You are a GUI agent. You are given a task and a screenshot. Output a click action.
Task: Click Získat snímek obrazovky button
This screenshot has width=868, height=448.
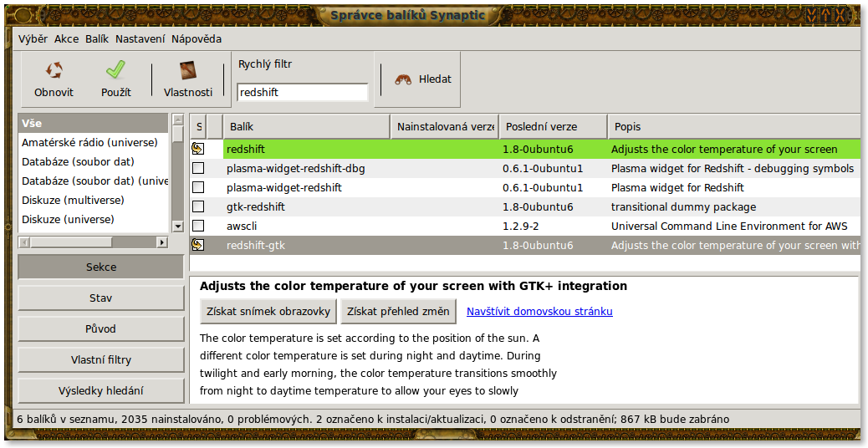pyautogui.click(x=268, y=312)
